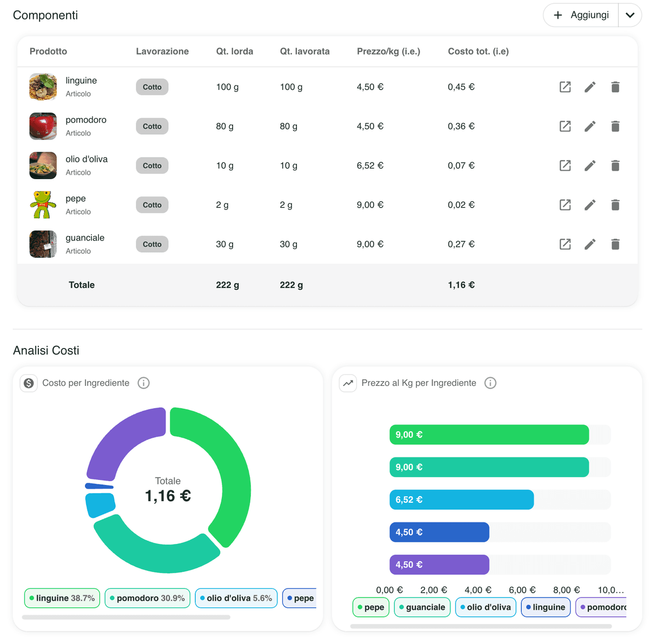Edit the pepe component

(590, 205)
